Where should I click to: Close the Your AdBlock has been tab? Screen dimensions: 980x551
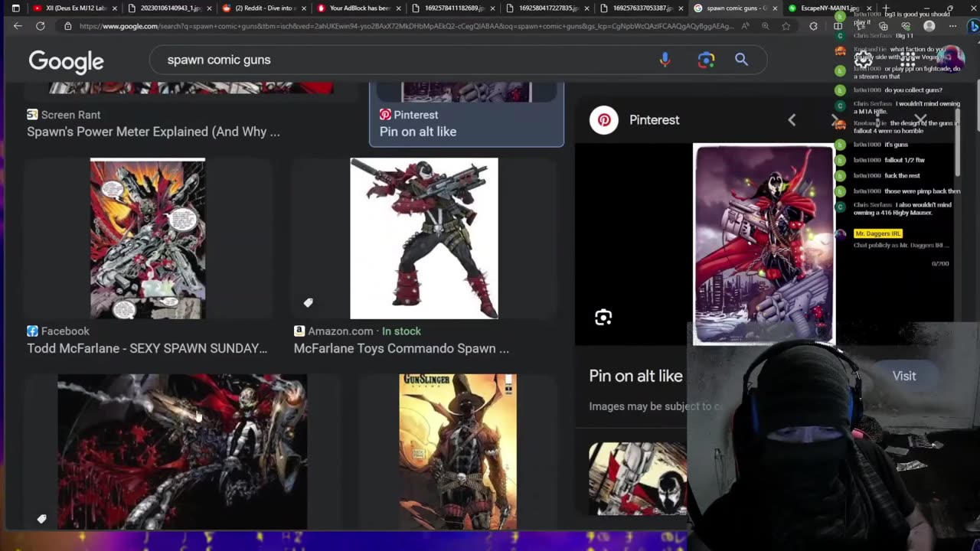(398, 8)
